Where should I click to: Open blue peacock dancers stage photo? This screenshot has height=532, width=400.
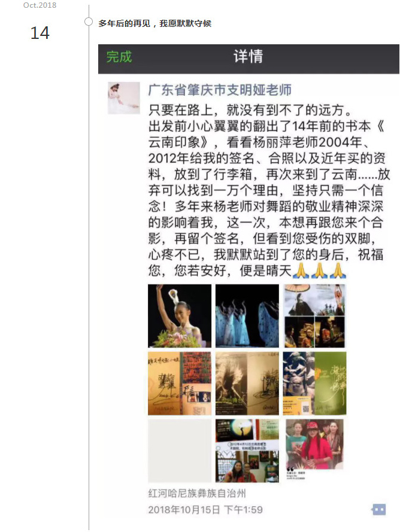click(247, 316)
